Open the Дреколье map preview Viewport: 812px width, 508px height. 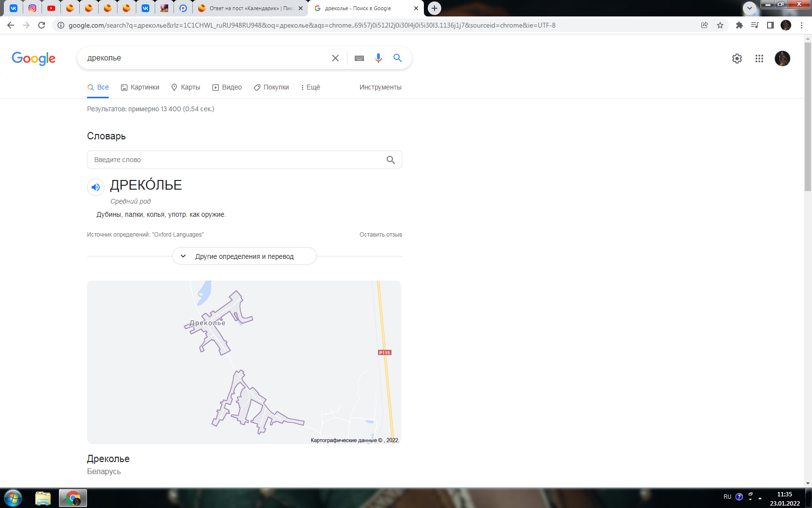point(244,362)
